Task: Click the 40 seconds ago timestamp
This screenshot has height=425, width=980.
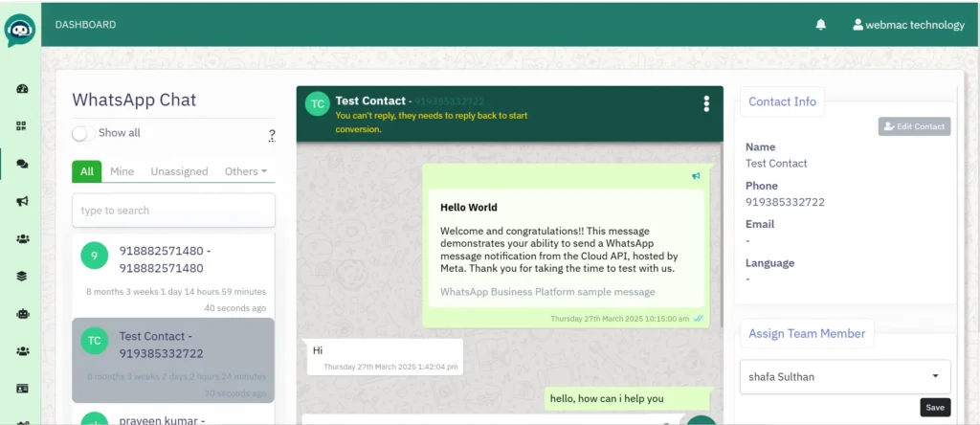Action: (235, 308)
